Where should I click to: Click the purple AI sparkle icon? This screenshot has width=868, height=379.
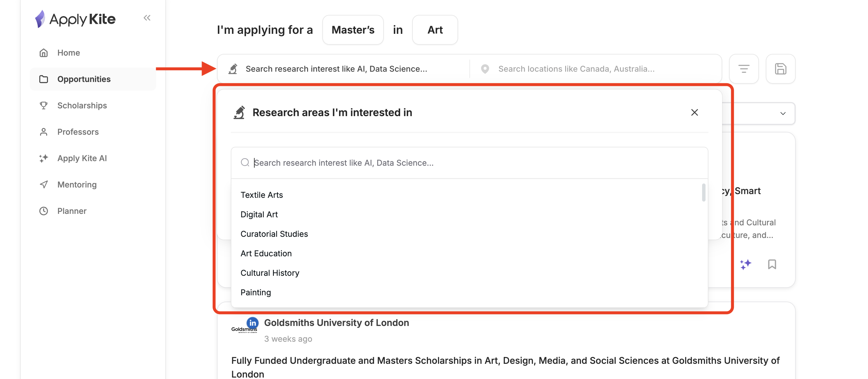(745, 264)
